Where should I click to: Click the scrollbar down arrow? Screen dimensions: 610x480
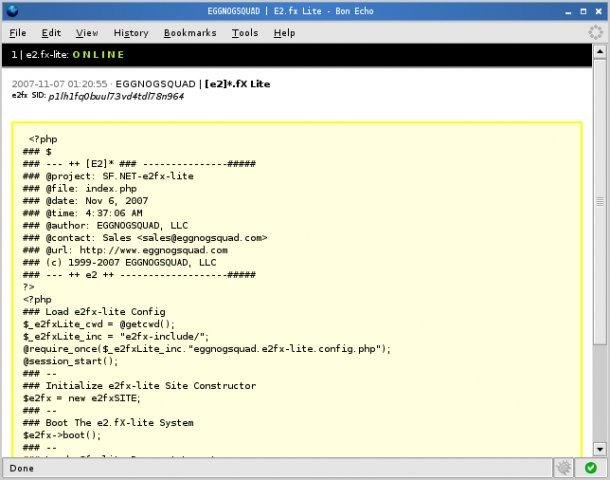coord(600,450)
